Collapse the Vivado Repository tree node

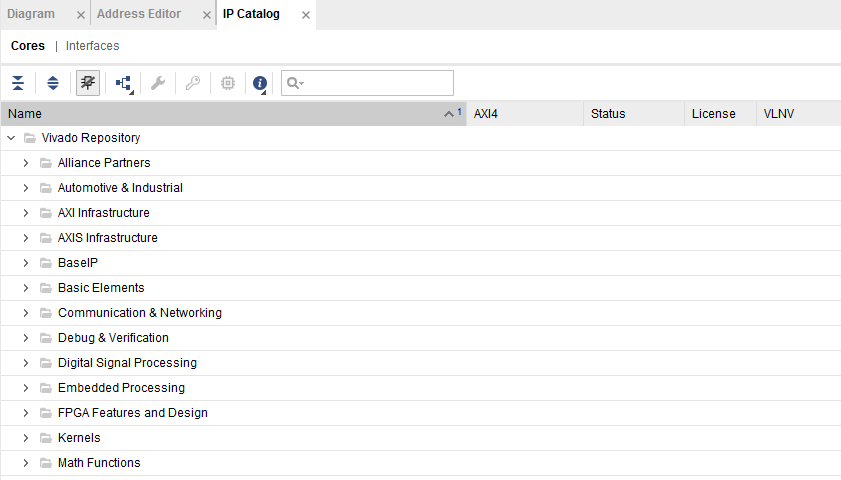tap(10, 138)
